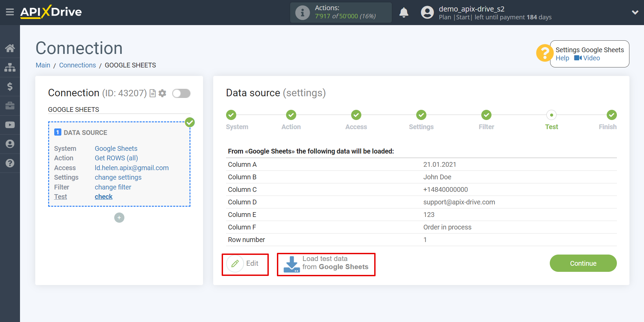Click change settings link

click(x=118, y=177)
